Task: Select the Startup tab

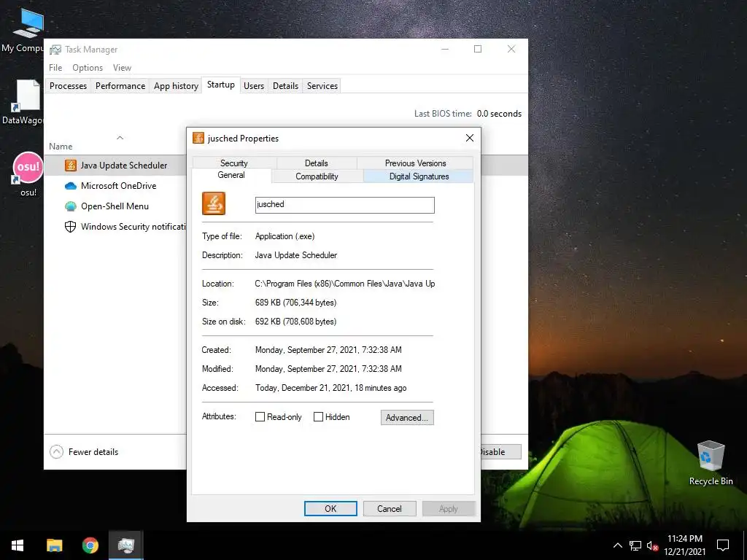Action: (220, 85)
